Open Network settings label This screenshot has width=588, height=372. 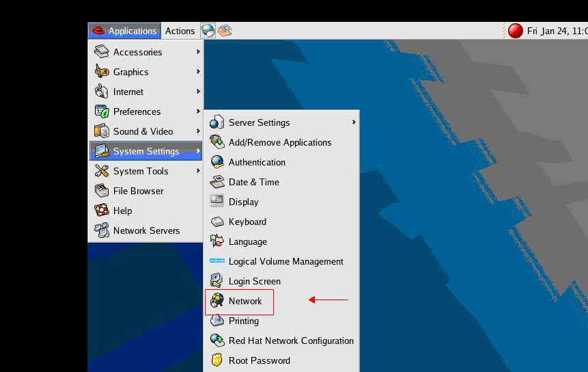(x=245, y=301)
